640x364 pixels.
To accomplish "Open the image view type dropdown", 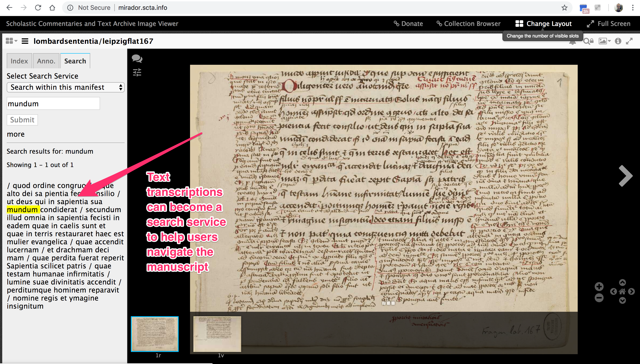I will click(x=604, y=41).
